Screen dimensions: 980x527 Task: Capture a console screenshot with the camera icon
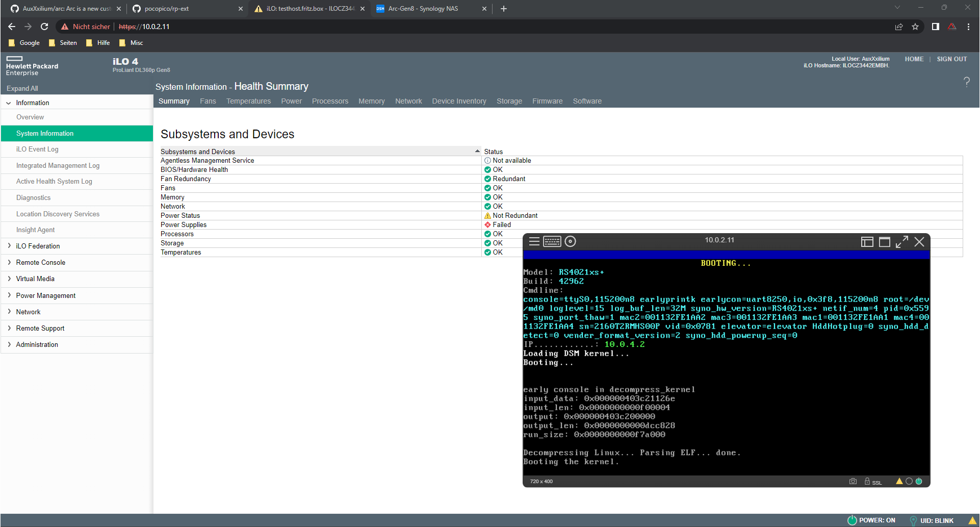coord(853,481)
